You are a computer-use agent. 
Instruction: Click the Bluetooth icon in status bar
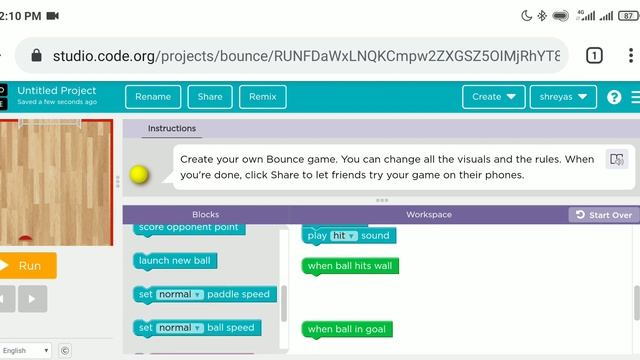[x=542, y=16]
